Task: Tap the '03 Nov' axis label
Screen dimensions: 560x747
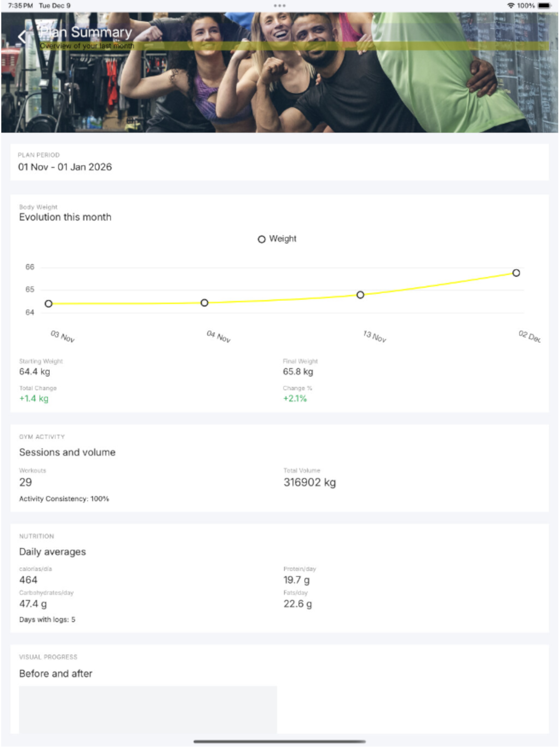Action: [x=63, y=336]
